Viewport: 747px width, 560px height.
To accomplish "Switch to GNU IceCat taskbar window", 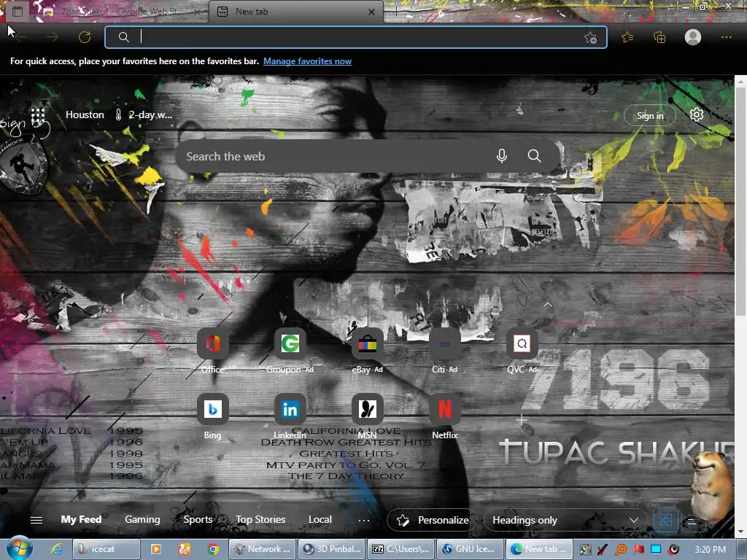I will 471,549.
